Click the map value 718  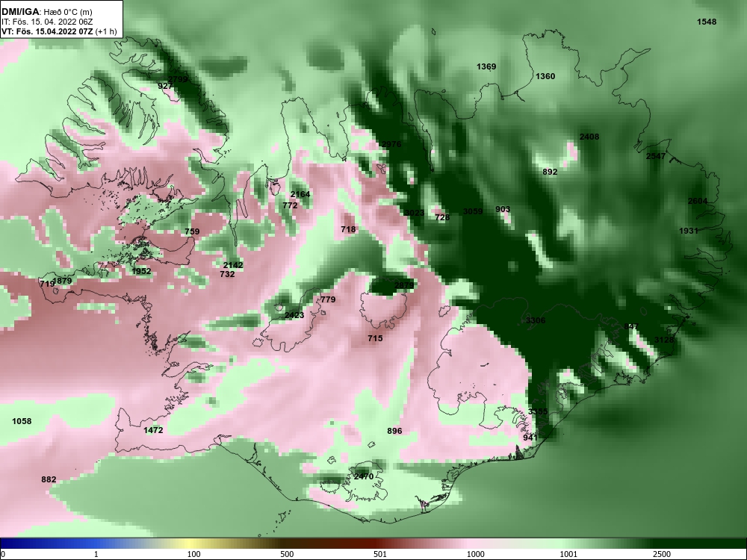[348, 229]
